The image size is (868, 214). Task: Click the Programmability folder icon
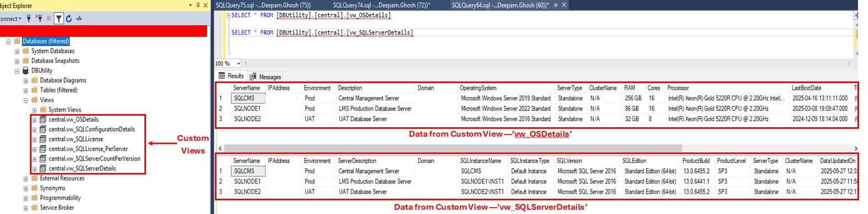click(x=34, y=198)
